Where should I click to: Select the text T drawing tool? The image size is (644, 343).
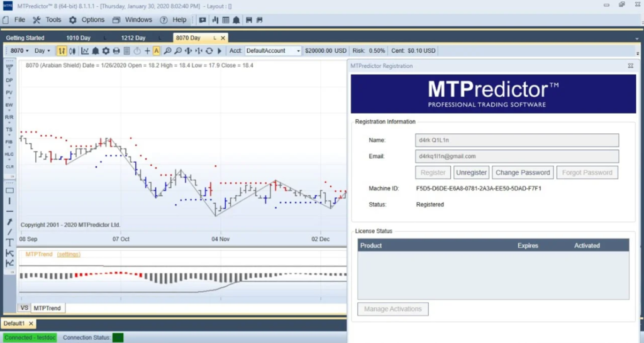9,242
